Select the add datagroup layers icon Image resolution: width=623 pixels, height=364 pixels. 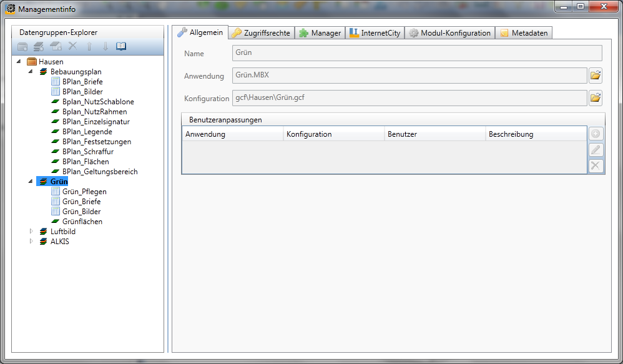39,46
